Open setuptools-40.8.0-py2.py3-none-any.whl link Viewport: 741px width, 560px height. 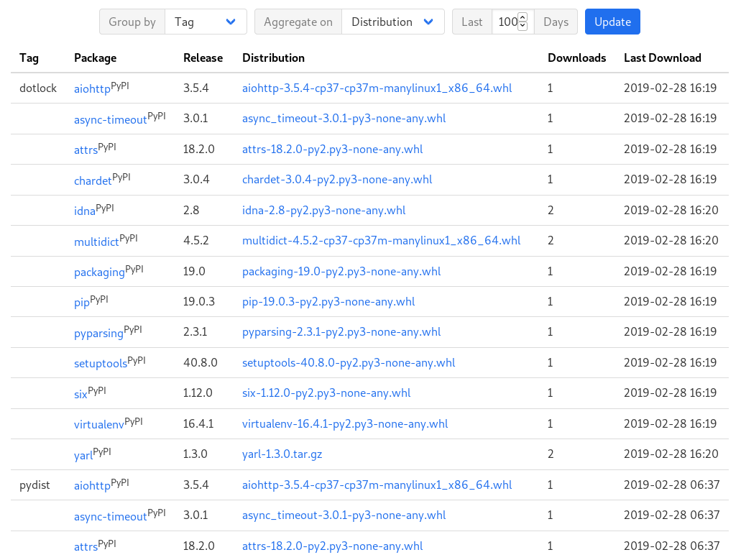pos(349,362)
